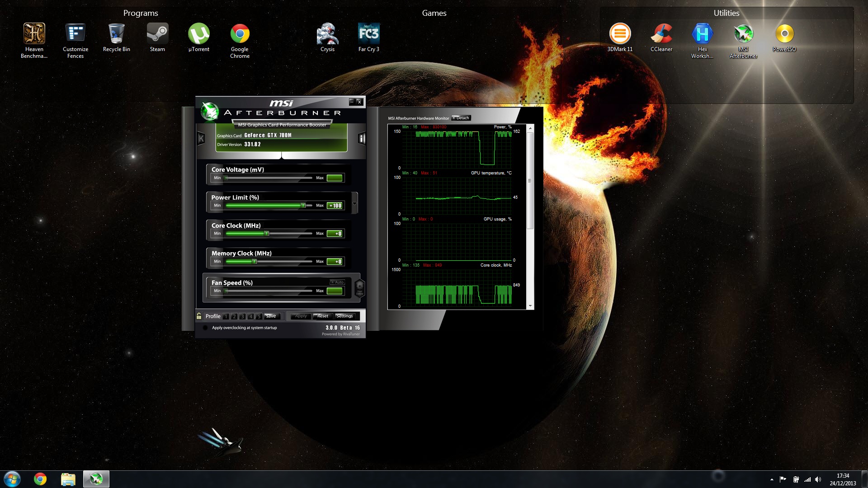Click the hardware monitor scroll up arrow
The width and height of the screenshot is (868, 488).
530,129
